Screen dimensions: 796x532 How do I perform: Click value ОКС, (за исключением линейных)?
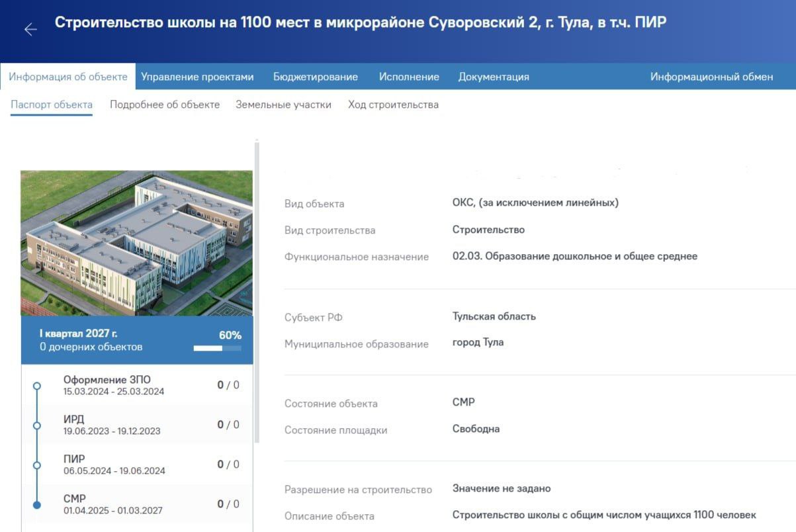(535, 202)
